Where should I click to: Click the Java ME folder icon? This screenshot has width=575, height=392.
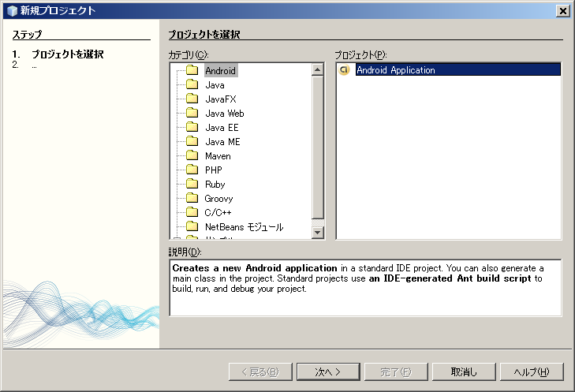point(192,141)
